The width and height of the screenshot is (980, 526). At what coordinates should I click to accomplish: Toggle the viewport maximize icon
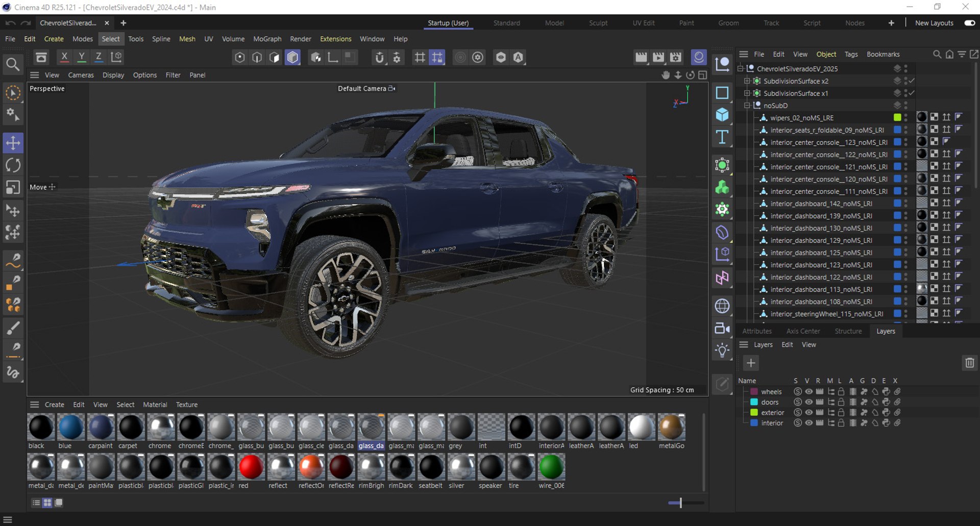[x=703, y=75]
